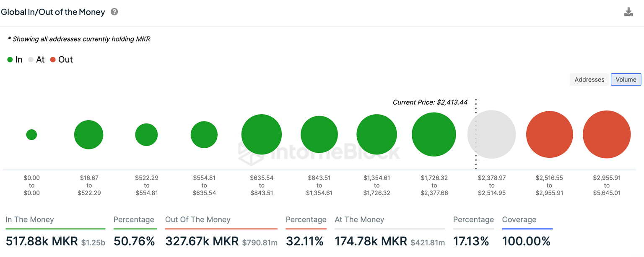Select the bubble above $522.29 to $554.81

tap(146, 135)
